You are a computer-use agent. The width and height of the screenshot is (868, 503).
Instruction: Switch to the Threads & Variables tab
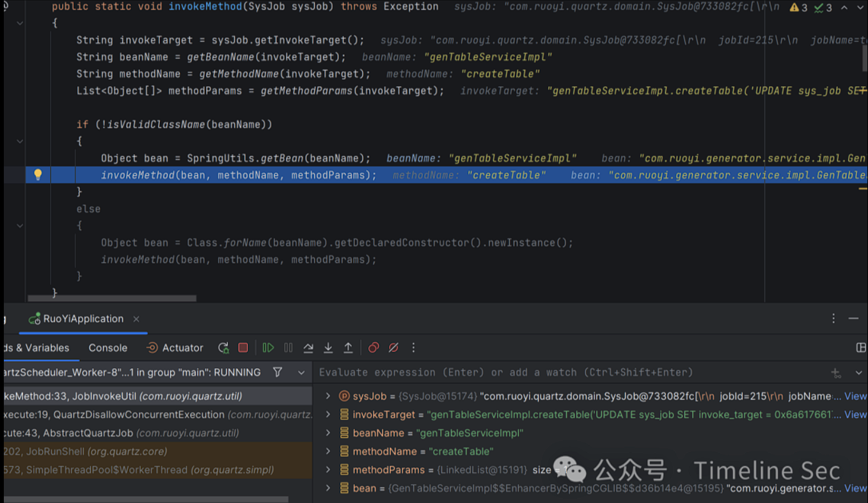click(35, 348)
